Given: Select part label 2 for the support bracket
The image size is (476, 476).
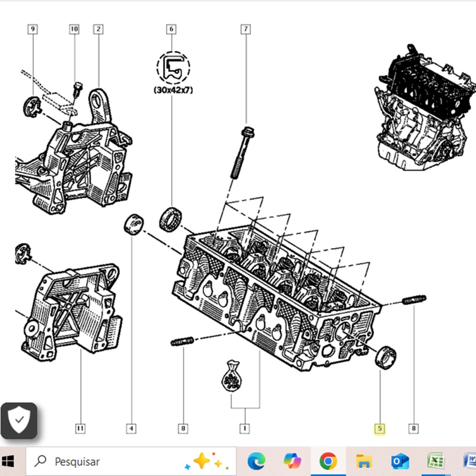Looking at the screenshot, I should [98, 29].
